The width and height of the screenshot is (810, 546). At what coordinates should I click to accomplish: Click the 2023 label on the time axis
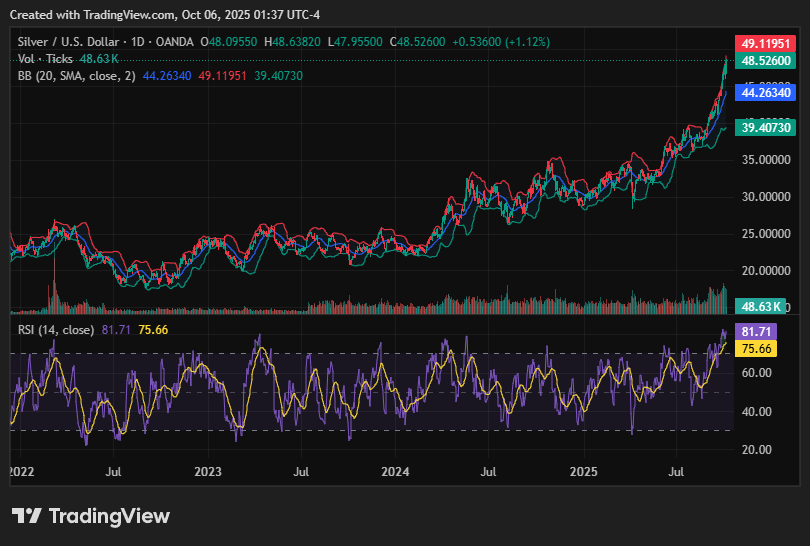[x=207, y=469]
